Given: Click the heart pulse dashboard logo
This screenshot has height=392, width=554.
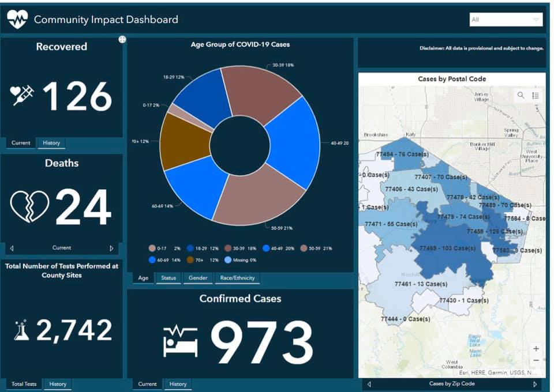Looking at the screenshot, I should 17,20.
